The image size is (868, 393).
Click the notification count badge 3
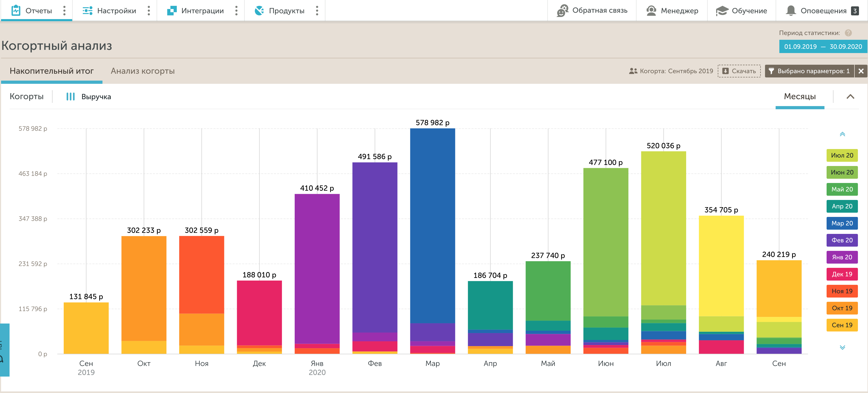tap(854, 11)
